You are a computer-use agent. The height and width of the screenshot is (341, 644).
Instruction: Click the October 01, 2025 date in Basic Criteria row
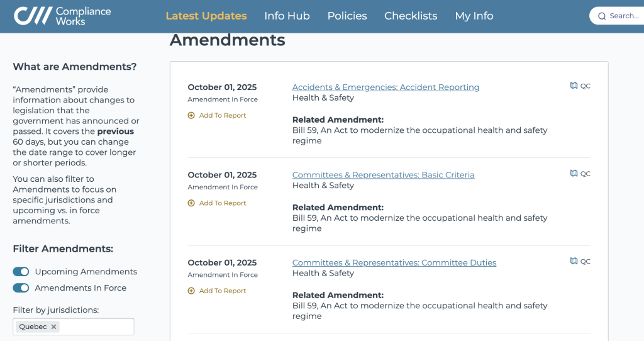point(222,175)
